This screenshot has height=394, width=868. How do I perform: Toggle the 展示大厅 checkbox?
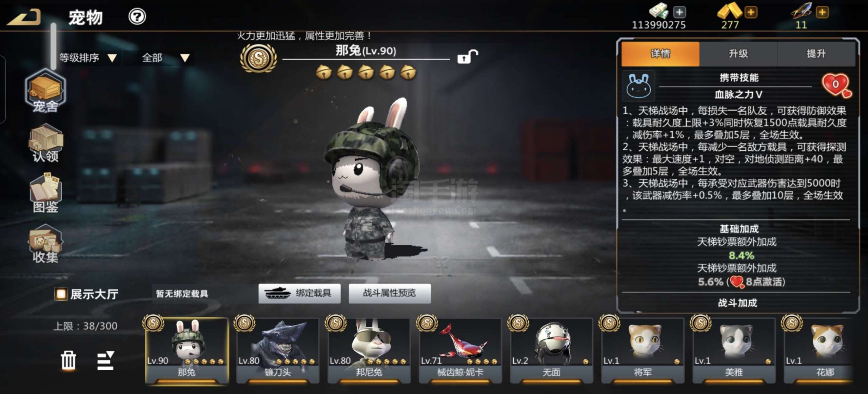tap(61, 294)
